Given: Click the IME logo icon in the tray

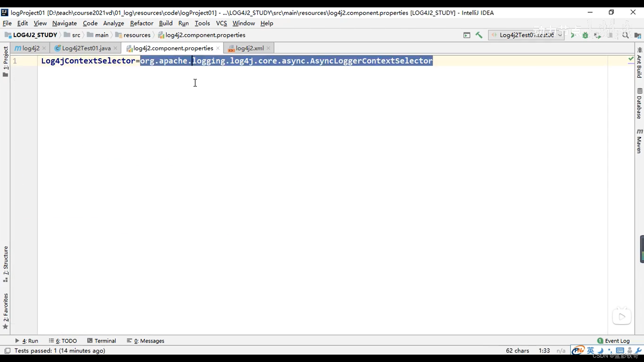Looking at the screenshot, I should (578, 351).
